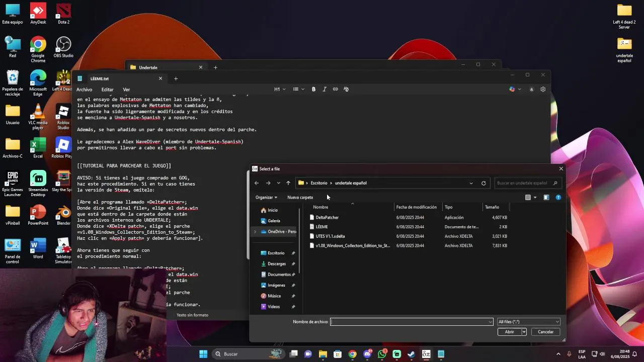Open Dota 2 desktop icon

63,14
